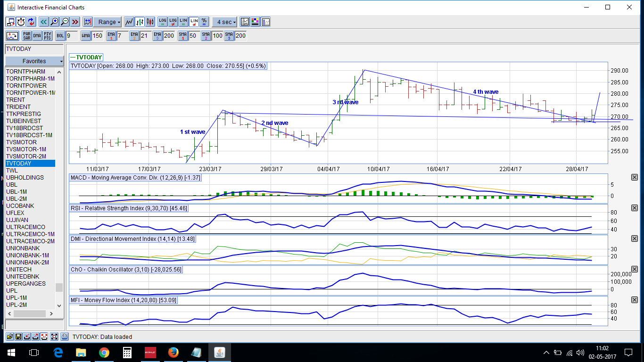Select TRIDENT in the symbol list

30,107
